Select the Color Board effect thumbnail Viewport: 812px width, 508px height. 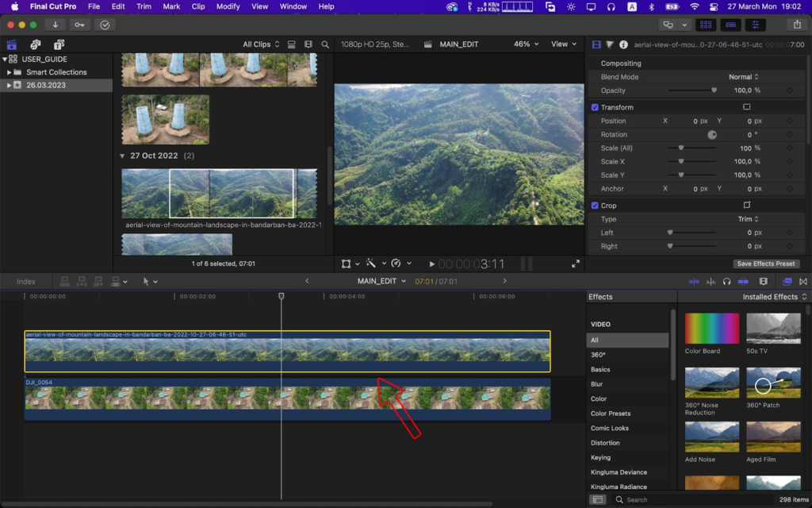pyautogui.click(x=712, y=329)
